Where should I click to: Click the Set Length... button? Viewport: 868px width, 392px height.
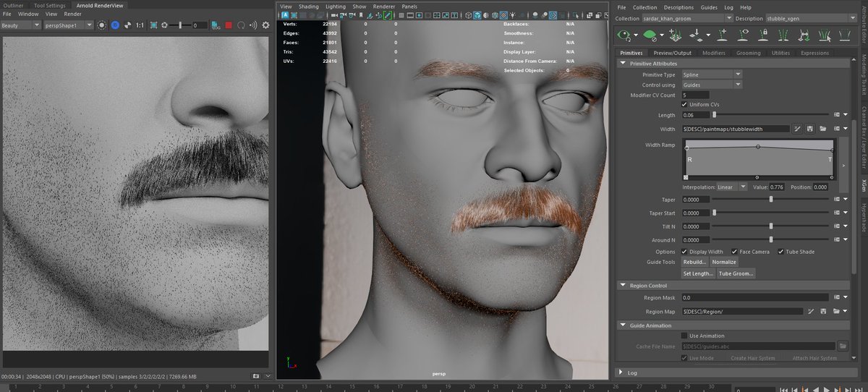pyautogui.click(x=698, y=273)
